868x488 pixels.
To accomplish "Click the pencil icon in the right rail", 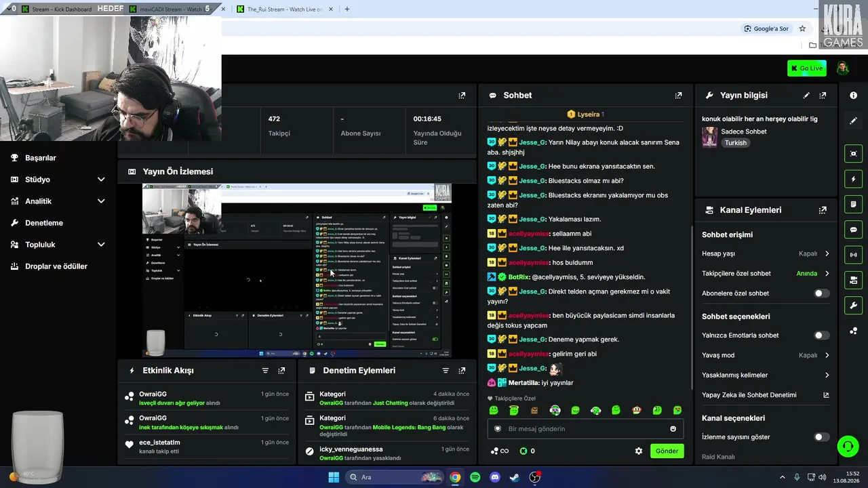I will click(x=853, y=121).
